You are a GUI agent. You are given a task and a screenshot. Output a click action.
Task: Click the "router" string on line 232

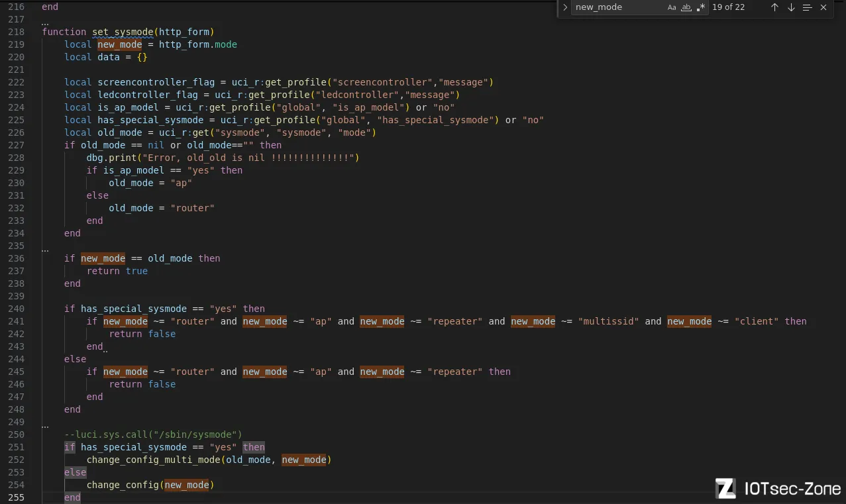pyautogui.click(x=192, y=208)
